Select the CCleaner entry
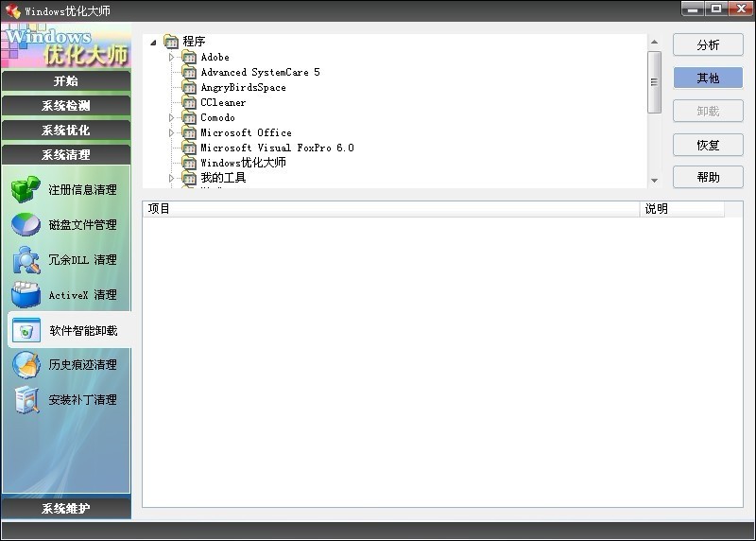 coord(223,102)
